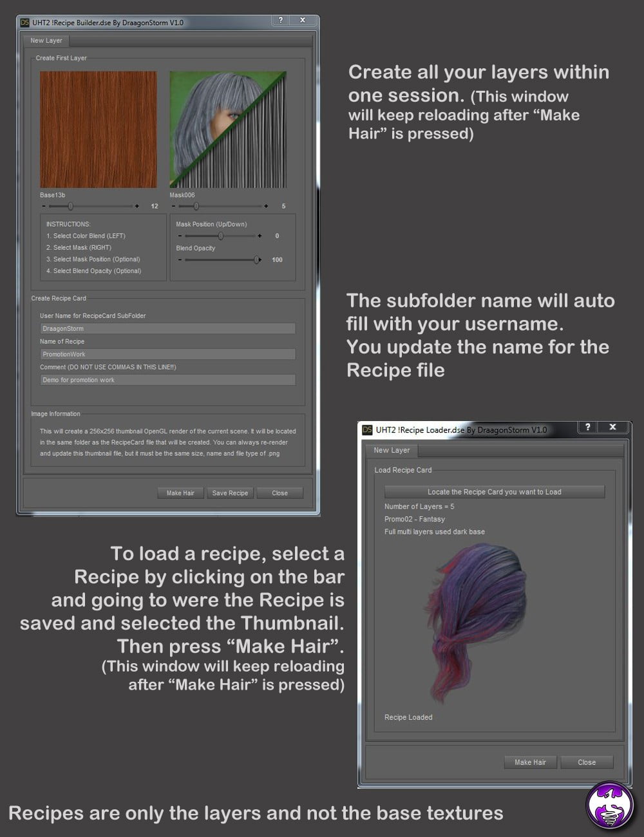Click the DS icon on Recipe Loader title bar
Screen dimensions: 644x837
pos(368,427)
